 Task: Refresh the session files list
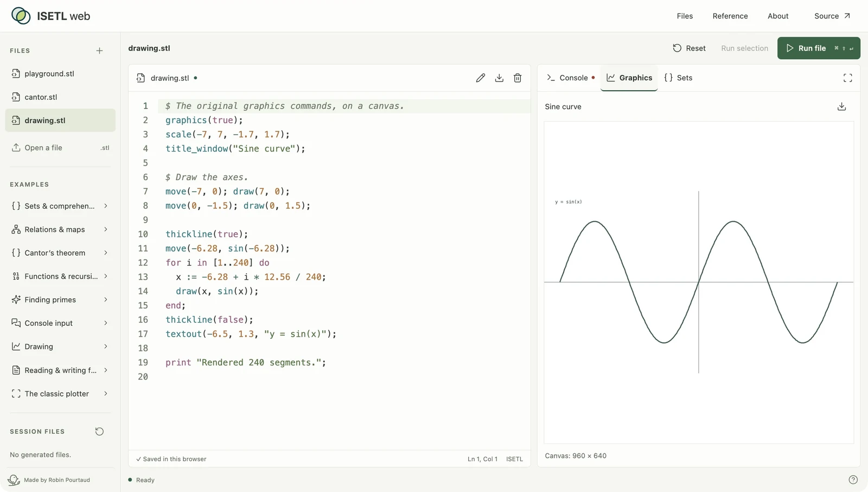point(99,431)
